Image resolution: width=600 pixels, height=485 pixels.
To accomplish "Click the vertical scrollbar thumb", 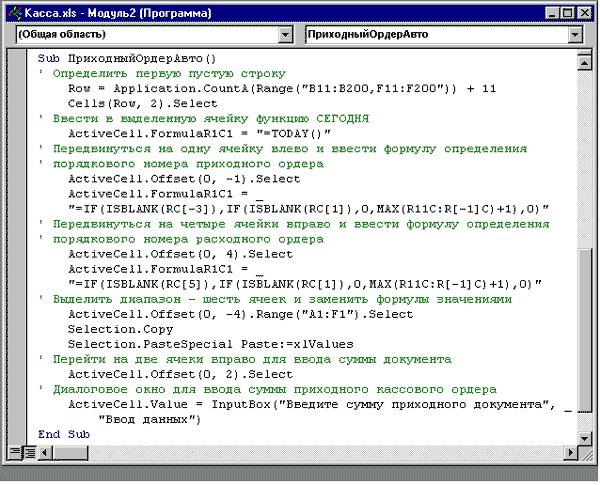I will [584, 330].
